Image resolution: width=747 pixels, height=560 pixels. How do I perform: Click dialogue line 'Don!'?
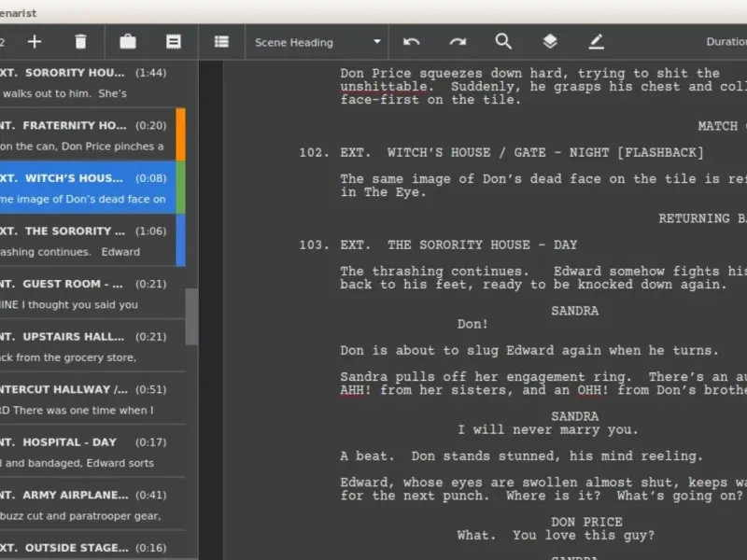point(472,324)
